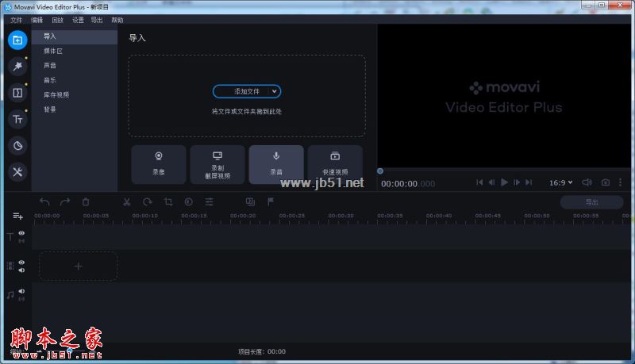Open the Titles (Tт) tab
Viewport: 635px width, 364px height.
tap(17, 119)
